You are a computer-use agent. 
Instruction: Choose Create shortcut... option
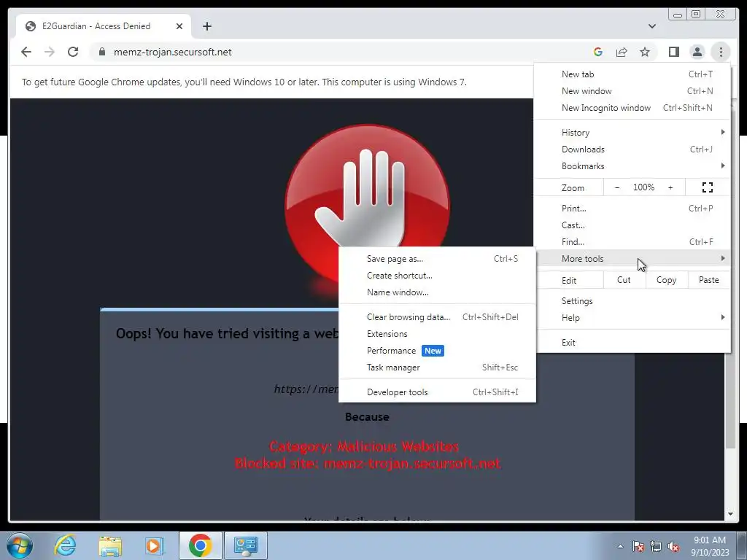pos(438,276)
